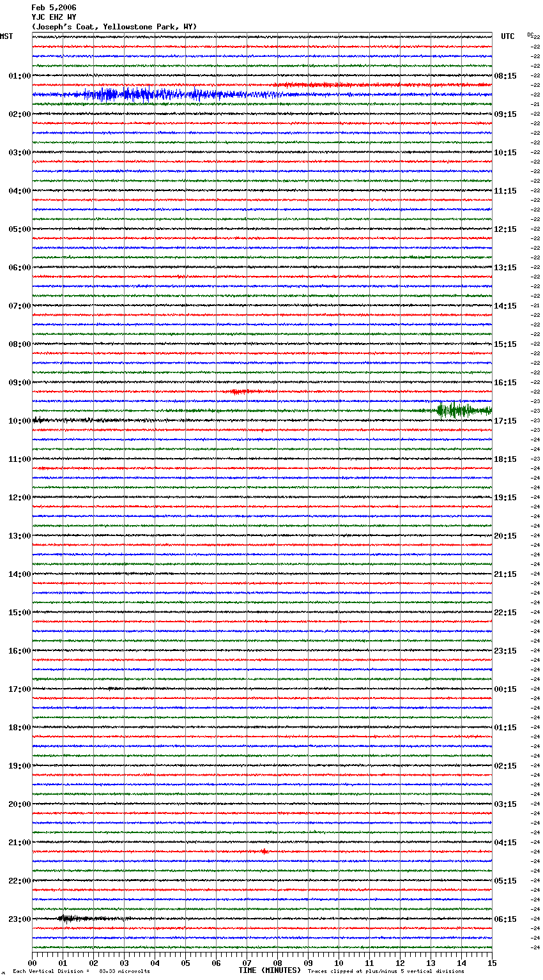
Task: Click the date text "Feb 5,2006"
Action: [x=54, y=8]
